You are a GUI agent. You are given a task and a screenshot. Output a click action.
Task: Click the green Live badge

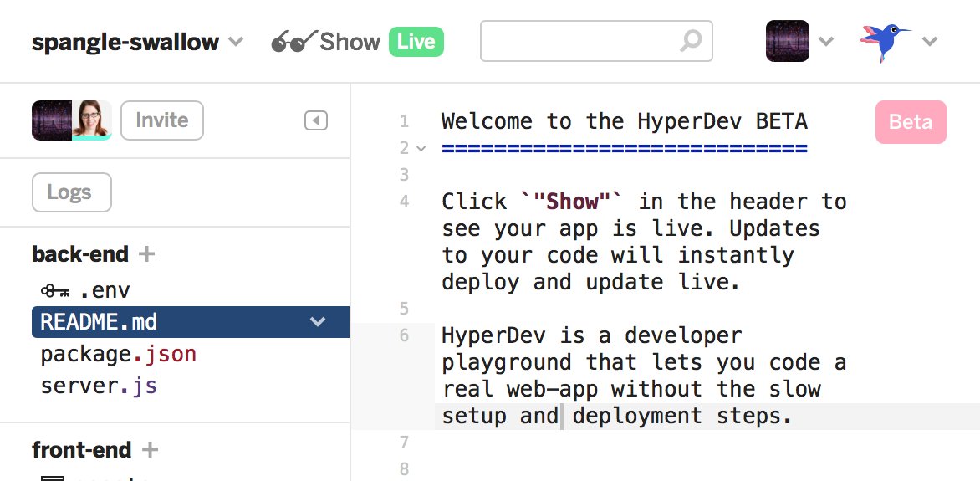tap(416, 42)
